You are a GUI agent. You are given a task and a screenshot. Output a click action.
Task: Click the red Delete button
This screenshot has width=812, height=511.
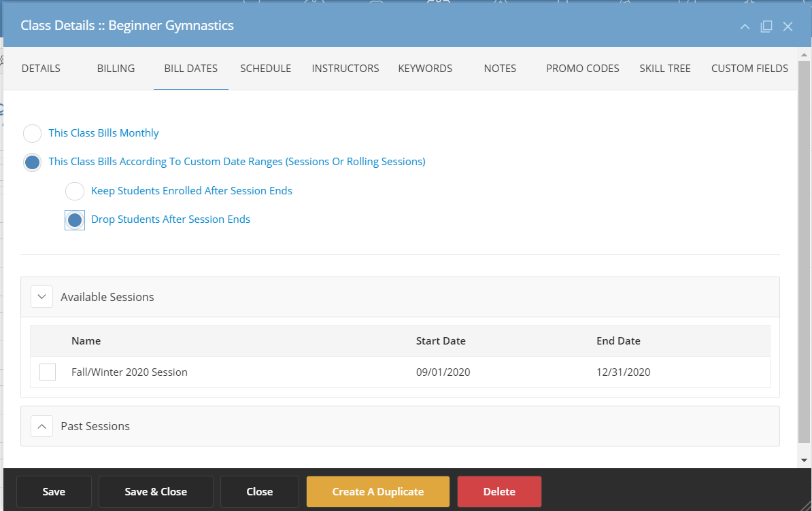click(499, 492)
